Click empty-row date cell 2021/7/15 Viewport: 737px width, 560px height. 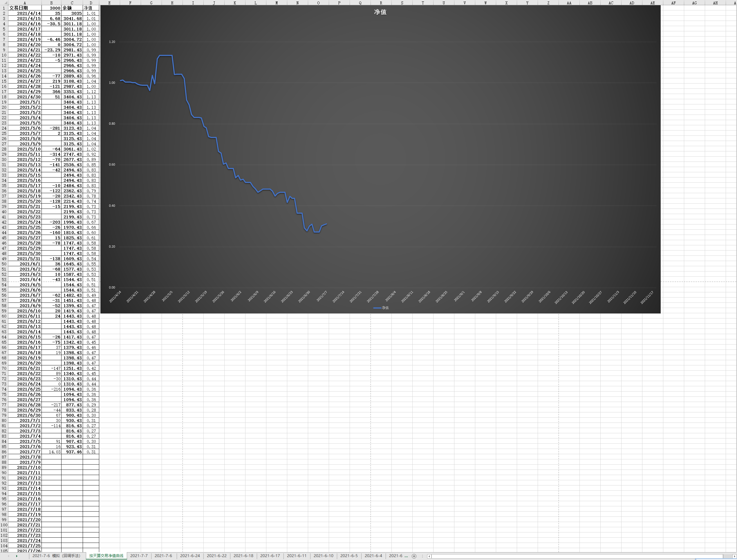click(x=25, y=494)
